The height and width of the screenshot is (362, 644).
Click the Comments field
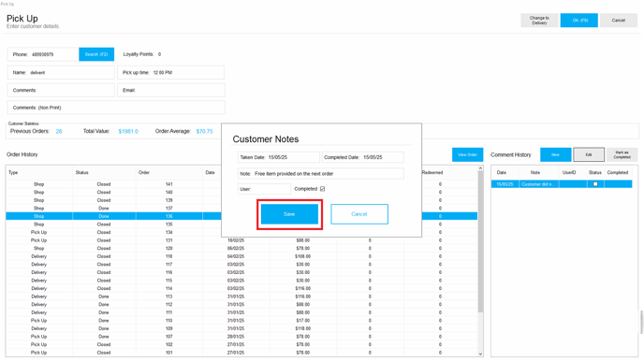(61, 91)
